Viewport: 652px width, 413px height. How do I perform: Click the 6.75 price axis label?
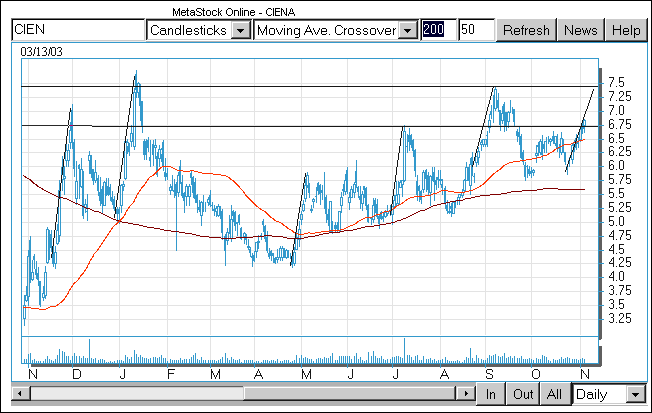click(620, 124)
